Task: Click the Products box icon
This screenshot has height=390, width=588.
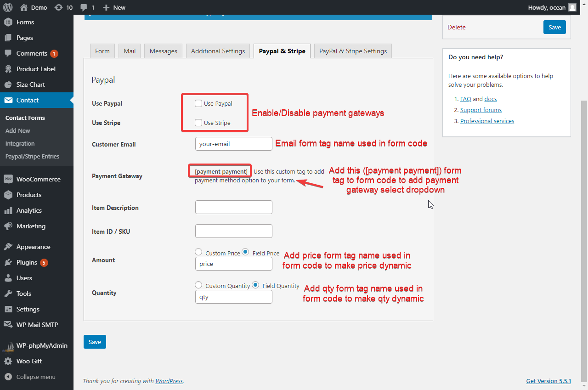Action: tap(8, 195)
